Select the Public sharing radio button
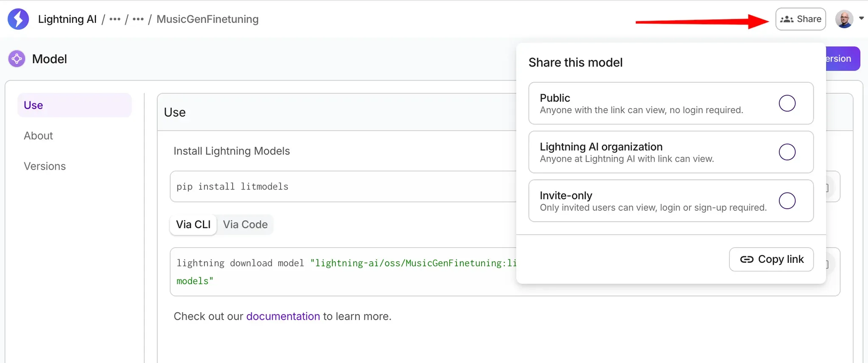 pos(787,103)
